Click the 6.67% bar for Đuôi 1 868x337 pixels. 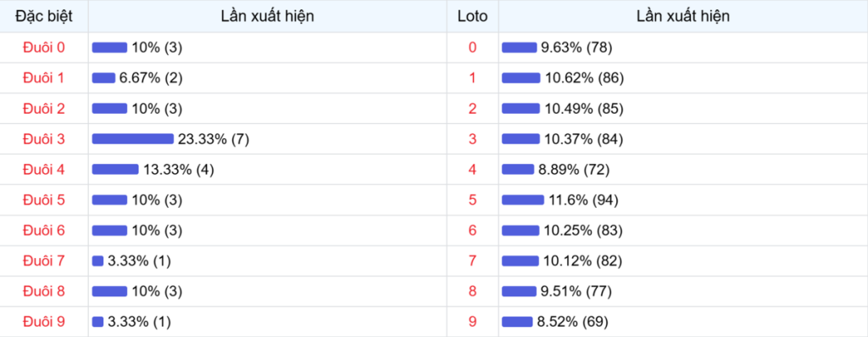pos(103,78)
